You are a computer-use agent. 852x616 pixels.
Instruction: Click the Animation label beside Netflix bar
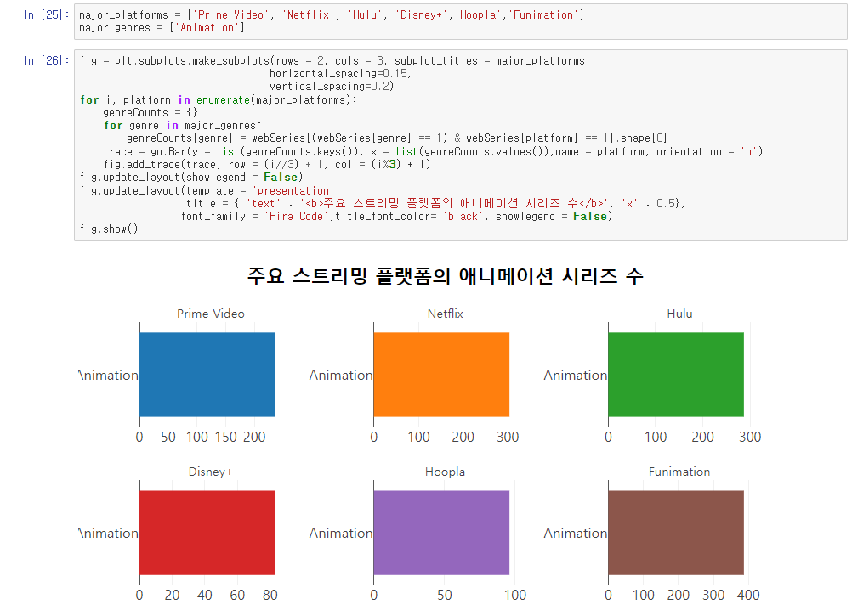341,375
